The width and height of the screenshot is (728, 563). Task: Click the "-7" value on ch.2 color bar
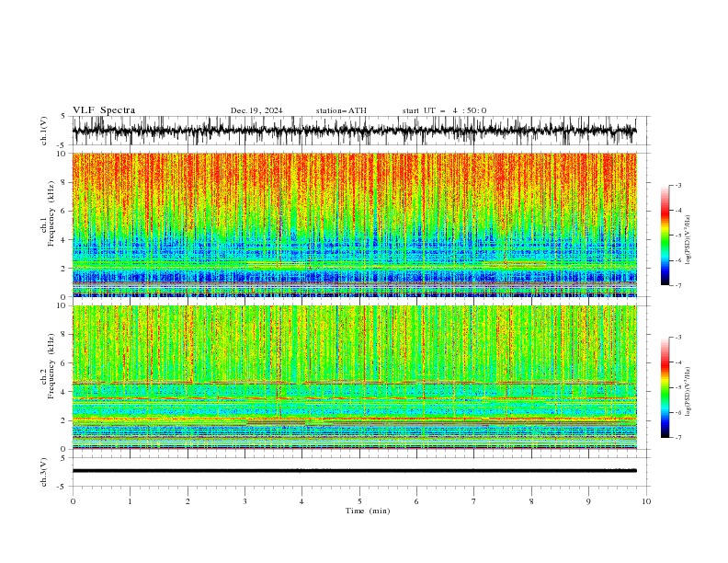(677, 438)
